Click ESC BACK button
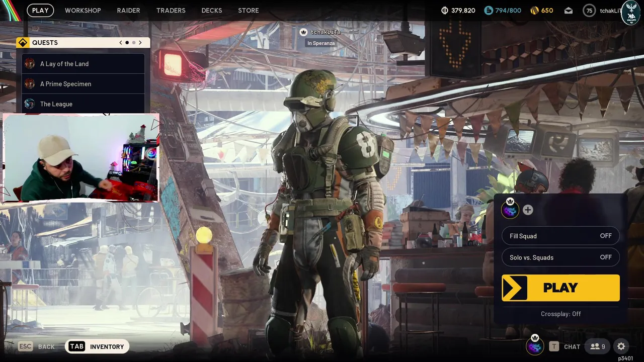Viewport: 644px width, 362px height. tap(36, 346)
